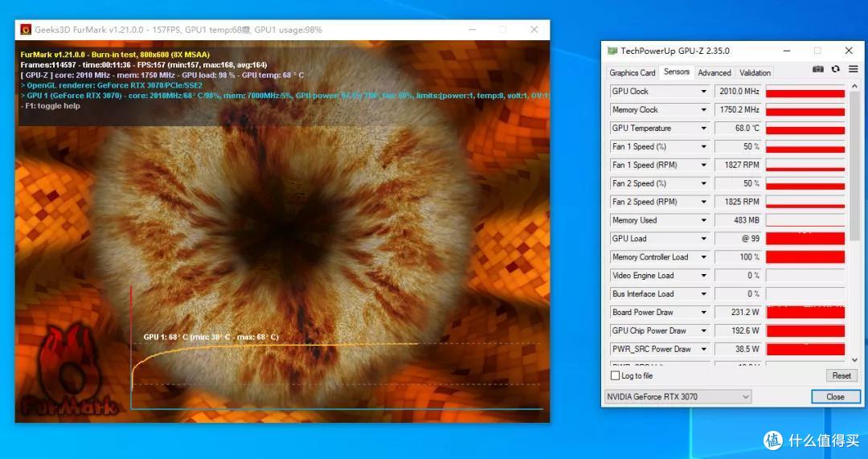The image size is (868, 459).
Task: Click the 1750.2 MHz Memory Clock value
Action: 739,109
